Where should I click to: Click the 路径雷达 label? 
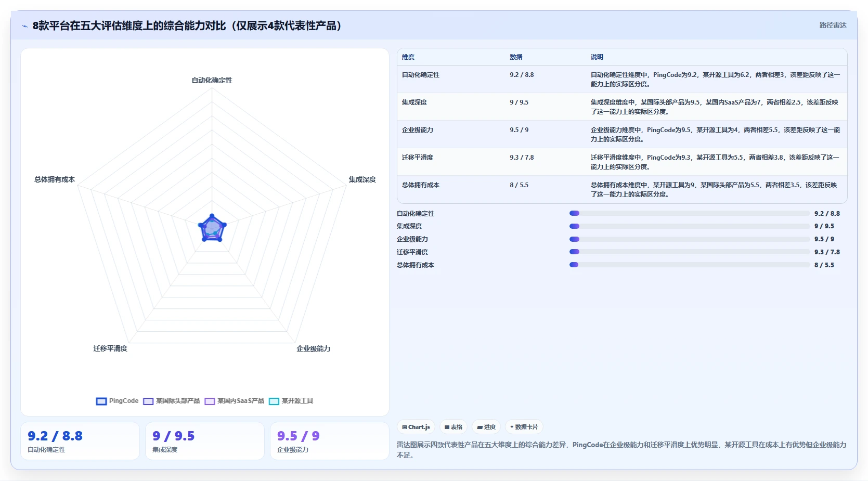click(x=833, y=25)
